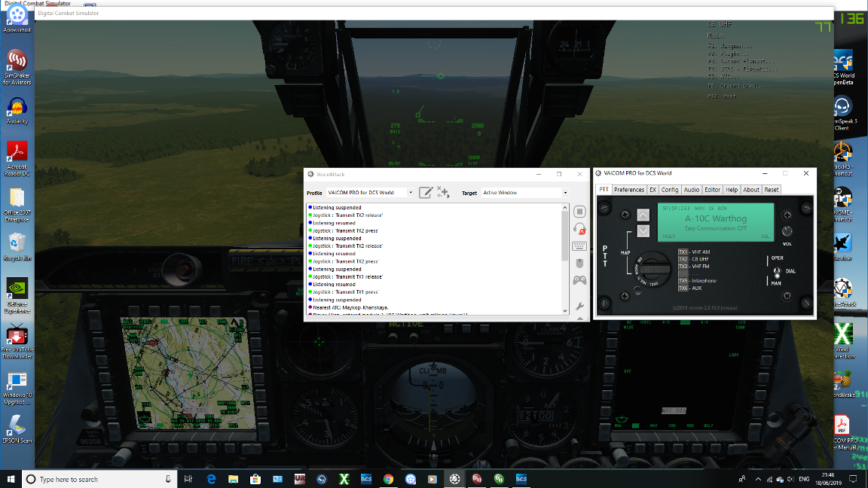This screenshot has width=868, height=488.
Task: Expand the Target Active Window dropdown
Action: (x=565, y=193)
